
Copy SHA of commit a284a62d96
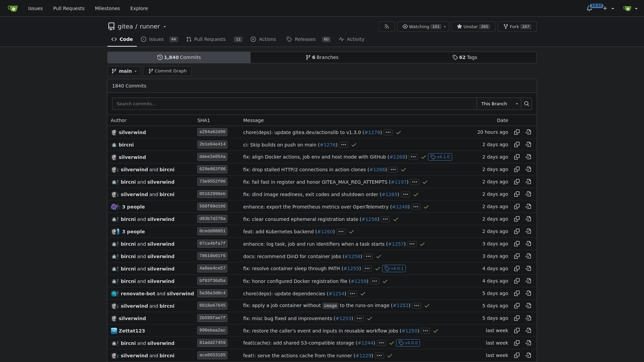click(x=517, y=132)
